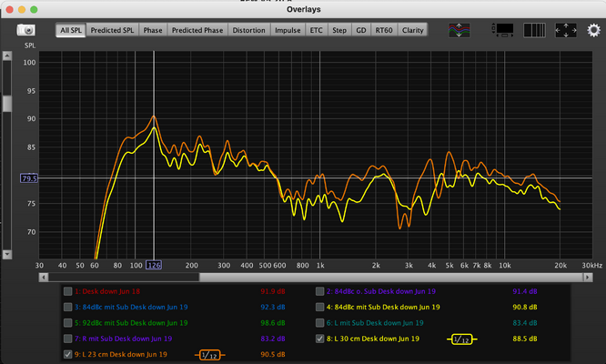The image size is (606, 364).
Task: Click the '83.2 dB' value of trace 7
Action: (273, 339)
